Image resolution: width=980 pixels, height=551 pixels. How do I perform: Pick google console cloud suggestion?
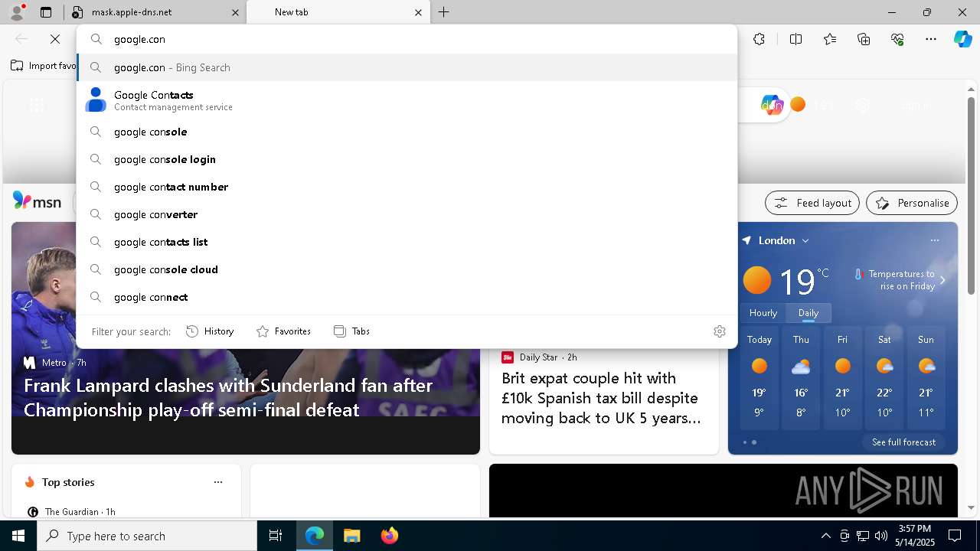(x=407, y=269)
